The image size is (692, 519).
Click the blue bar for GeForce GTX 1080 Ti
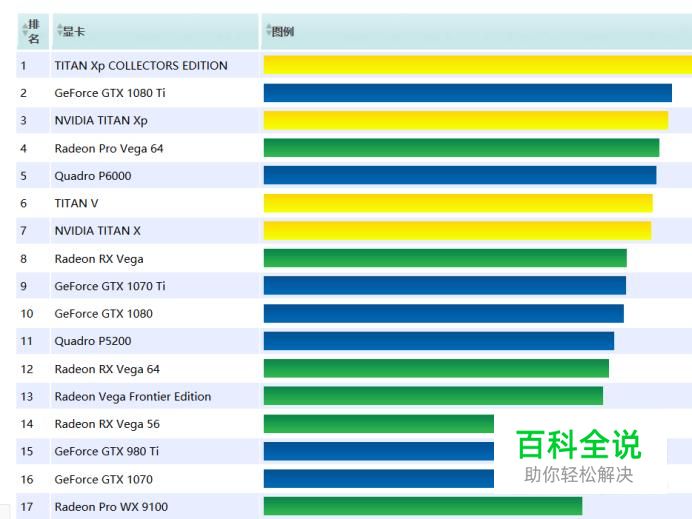tap(468, 93)
